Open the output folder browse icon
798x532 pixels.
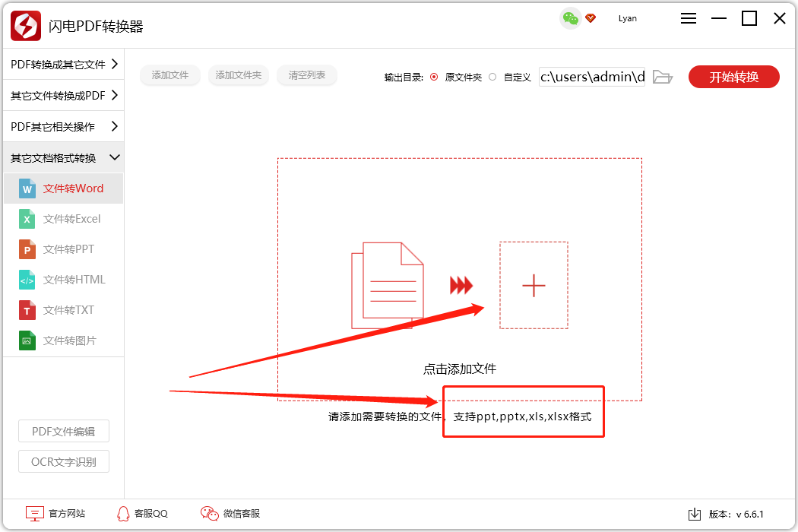663,77
